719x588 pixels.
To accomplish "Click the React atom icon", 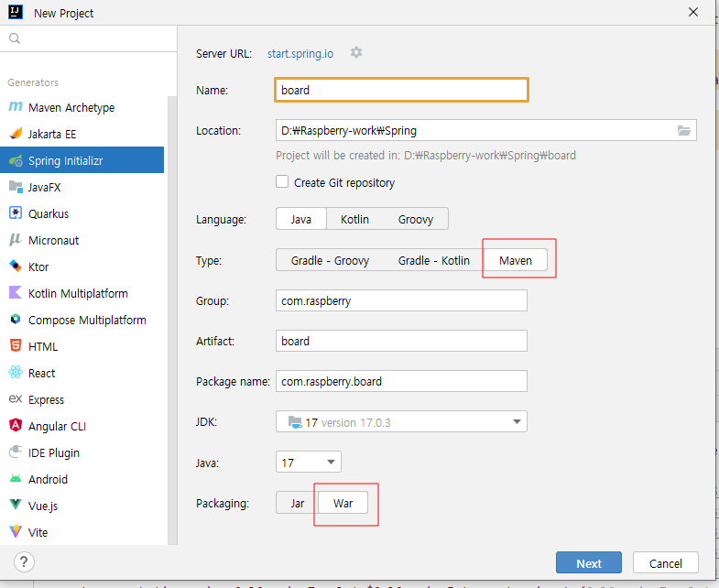I will coord(16,373).
